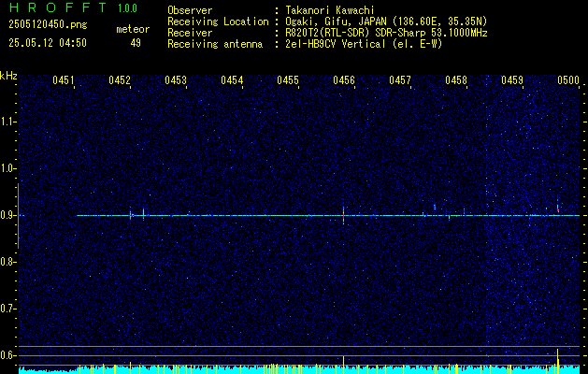Click the Receiving Location label
The height and width of the screenshot is (374, 588).
tap(218, 22)
